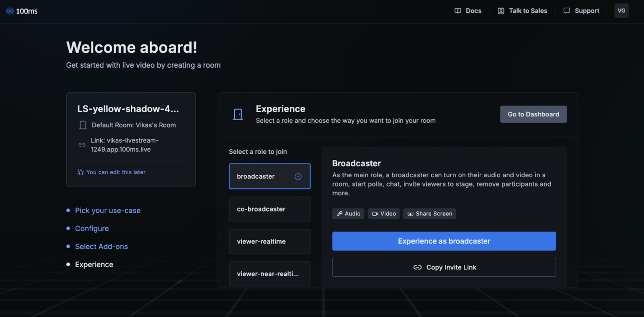Click the Default Room: Vikas's Room text
The height and width of the screenshot is (317, 644).
tap(134, 125)
